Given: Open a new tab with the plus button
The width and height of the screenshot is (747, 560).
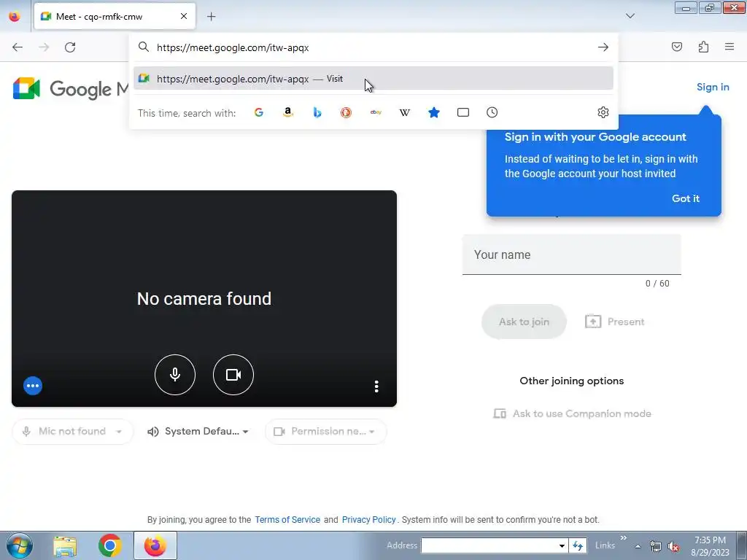Looking at the screenshot, I should click(x=211, y=17).
